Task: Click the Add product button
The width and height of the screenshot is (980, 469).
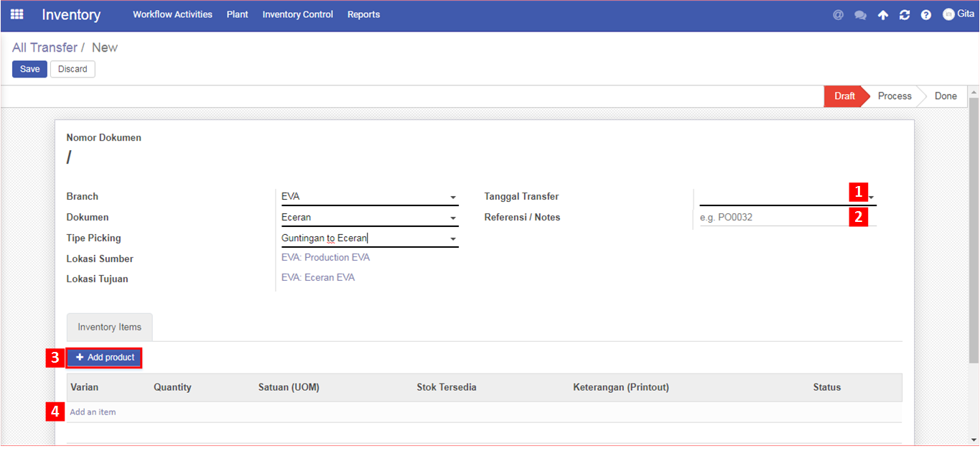Action: coord(105,358)
